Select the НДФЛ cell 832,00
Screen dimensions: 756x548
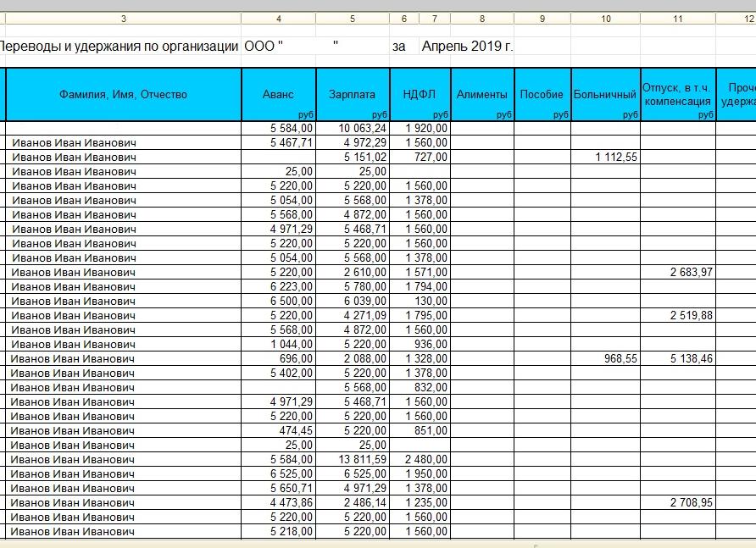click(x=420, y=388)
